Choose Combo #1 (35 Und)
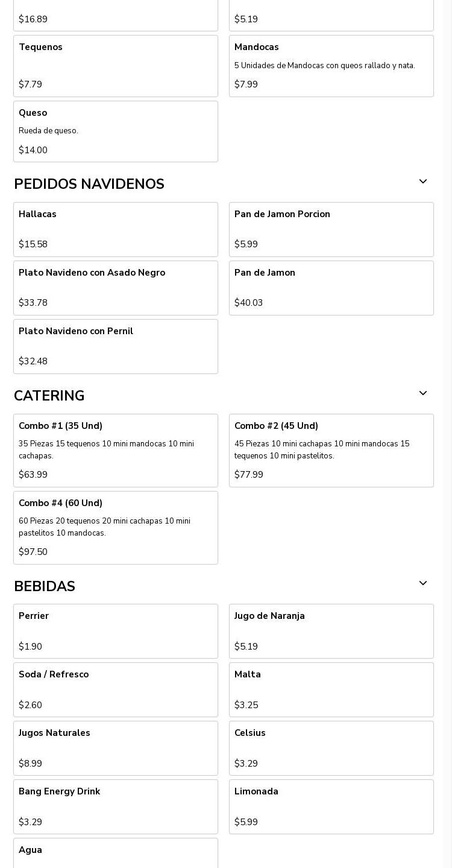Viewport: 452px width, 868px height. pos(116,450)
